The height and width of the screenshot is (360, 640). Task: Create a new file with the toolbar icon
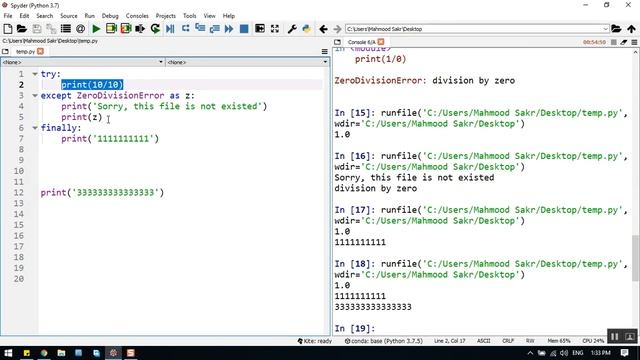pos(8,29)
